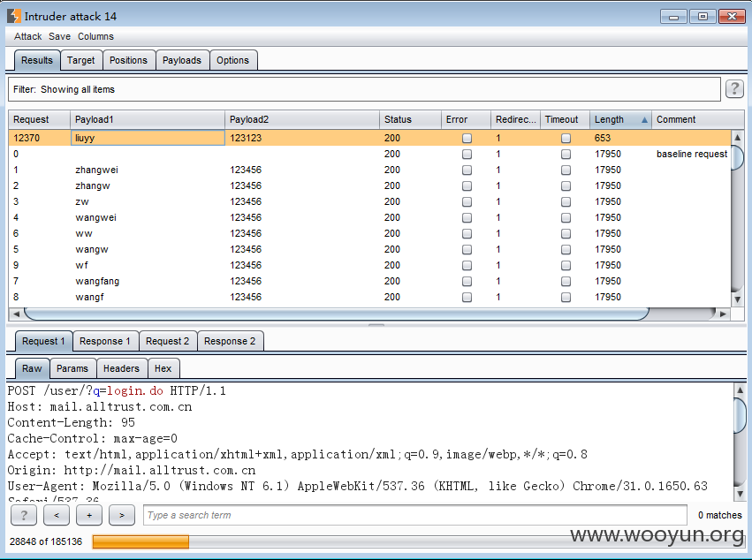Image resolution: width=752 pixels, height=560 pixels.
Task: Switch to the Positions tab
Action: [128, 60]
